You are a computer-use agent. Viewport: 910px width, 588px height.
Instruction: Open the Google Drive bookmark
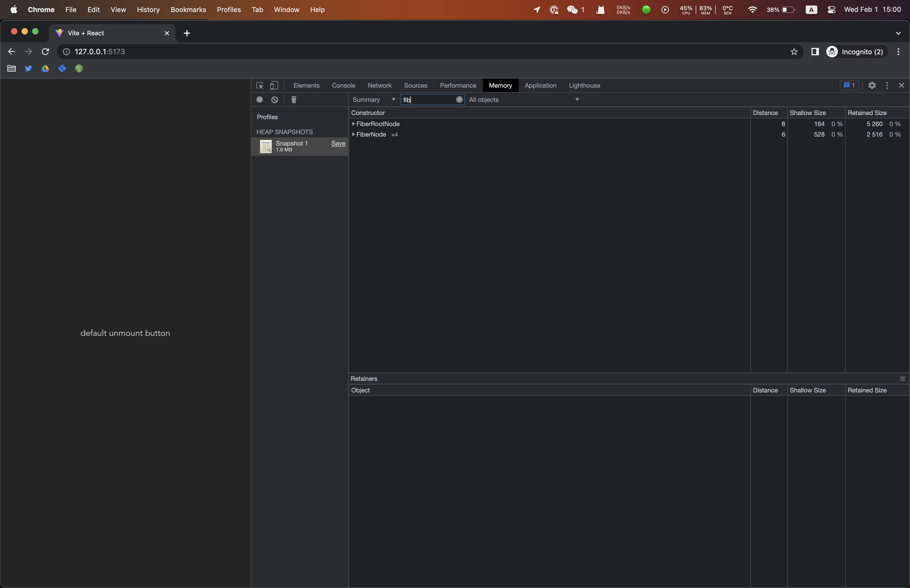45,68
